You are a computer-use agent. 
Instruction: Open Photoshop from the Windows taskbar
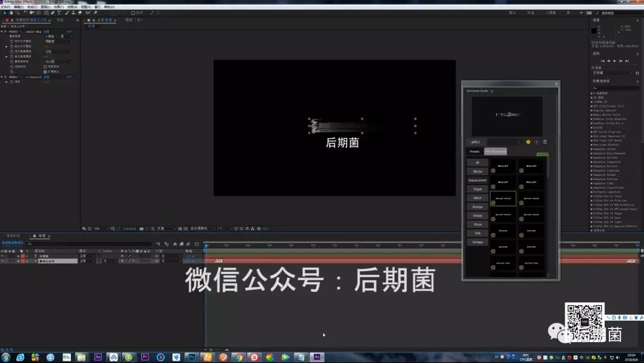[192, 357]
